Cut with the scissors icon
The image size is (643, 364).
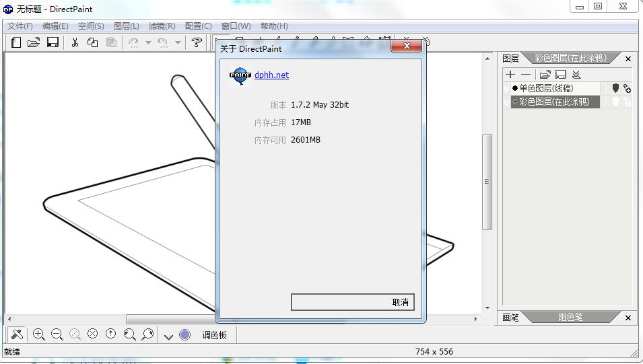coord(75,42)
